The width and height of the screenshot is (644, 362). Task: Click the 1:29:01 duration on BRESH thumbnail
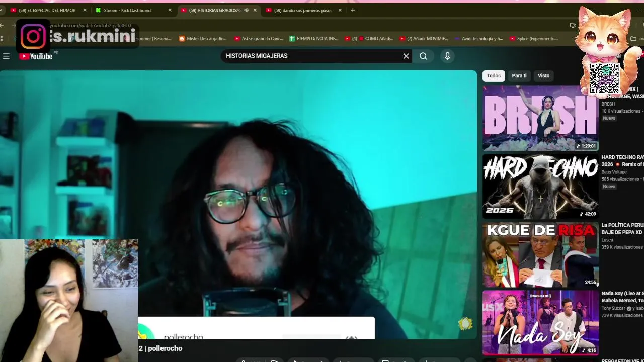click(586, 146)
